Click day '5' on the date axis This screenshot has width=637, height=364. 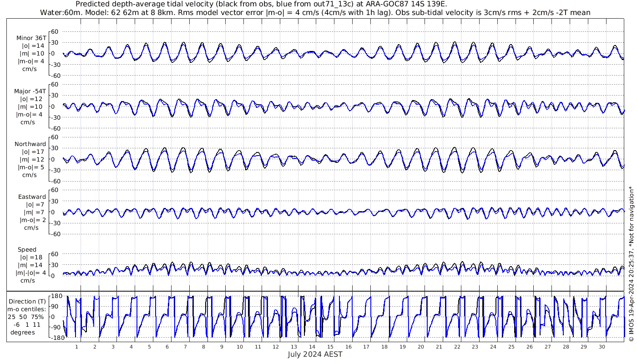click(149, 347)
